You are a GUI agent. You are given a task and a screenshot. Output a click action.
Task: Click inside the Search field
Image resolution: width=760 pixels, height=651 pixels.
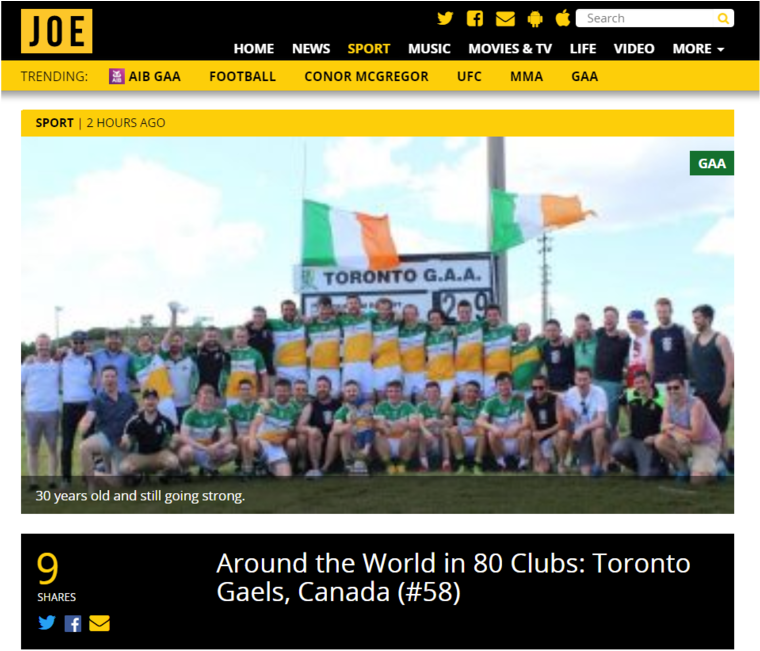coord(647,18)
